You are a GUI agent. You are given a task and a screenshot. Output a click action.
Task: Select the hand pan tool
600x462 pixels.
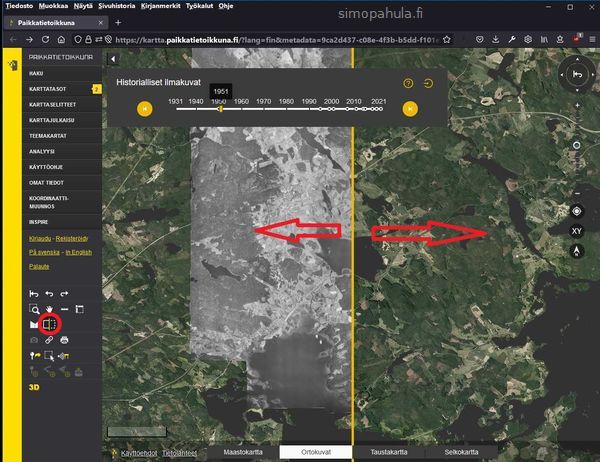click(49, 309)
